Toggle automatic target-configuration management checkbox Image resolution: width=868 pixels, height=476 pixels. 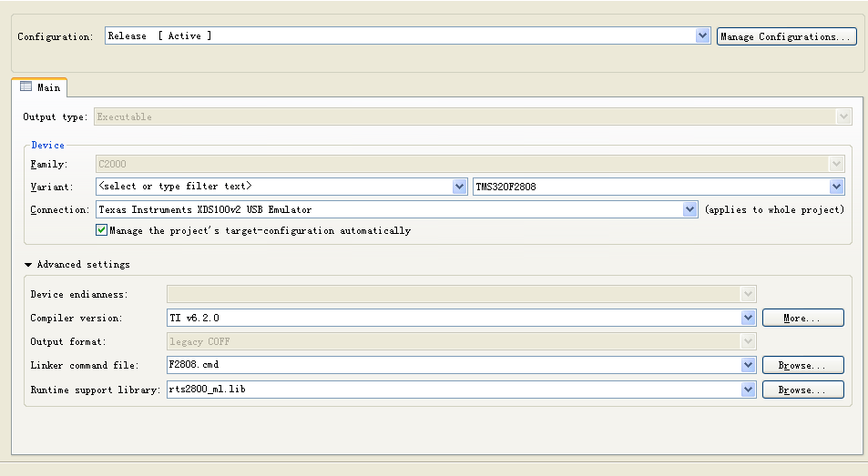[x=101, y=230]
